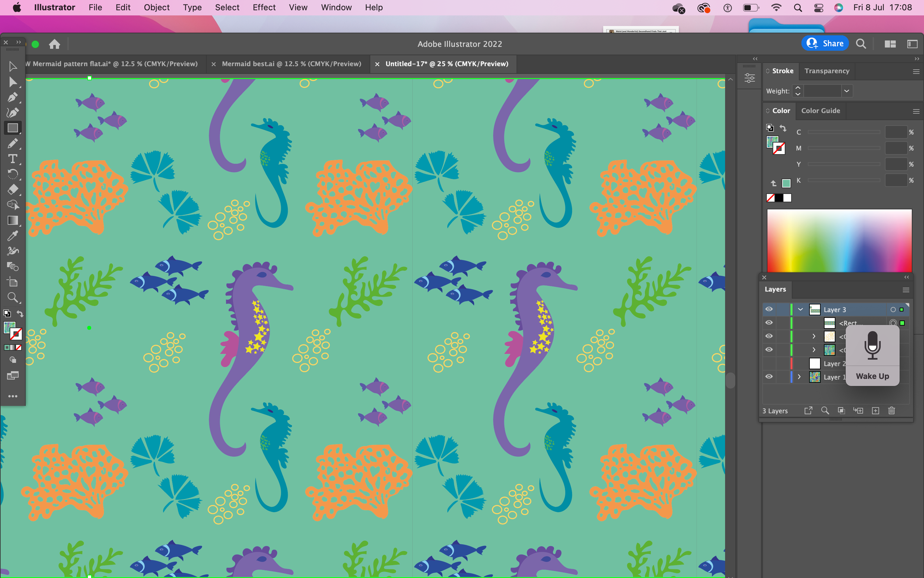Open the File menu
924x578 pixels.
pyautogui.click(x=95, y=8)
